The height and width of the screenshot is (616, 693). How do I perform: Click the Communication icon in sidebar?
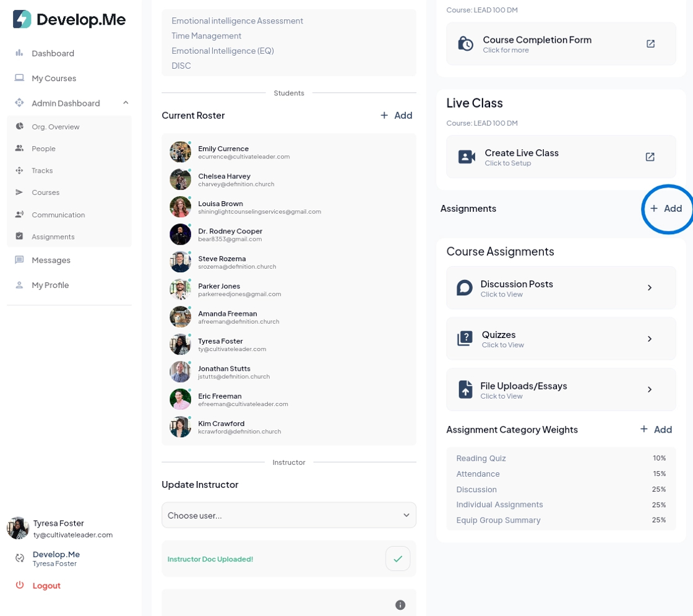click(x=19, y=214)
